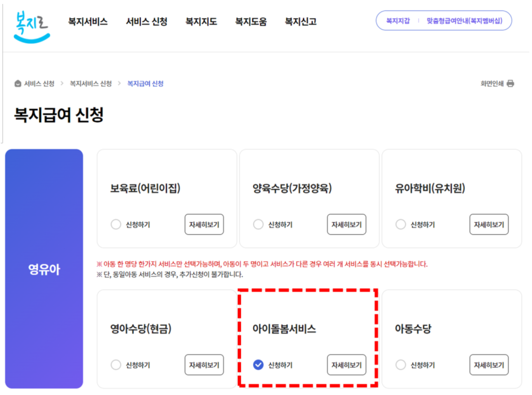Click 자세히보기 for 아동수당
Screen dimensions: 532x395
(x=489, y=365)
